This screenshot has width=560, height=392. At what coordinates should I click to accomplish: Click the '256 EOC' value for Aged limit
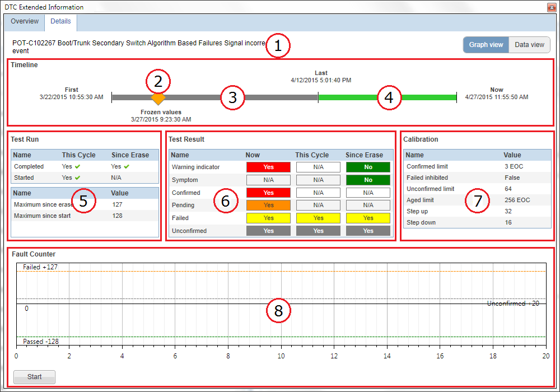[517, 200]
